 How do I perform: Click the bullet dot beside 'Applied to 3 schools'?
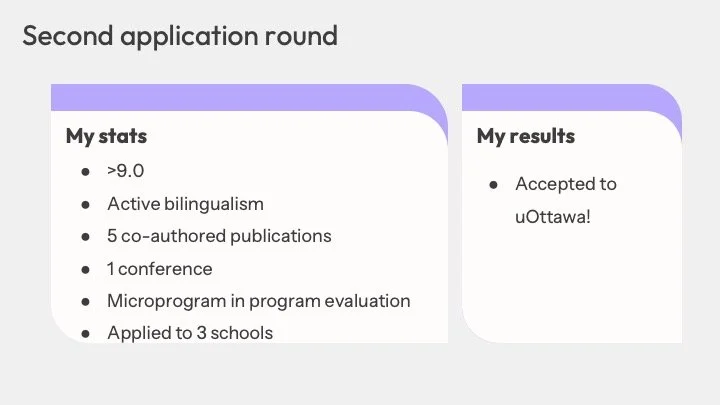(x=85, y=334)
